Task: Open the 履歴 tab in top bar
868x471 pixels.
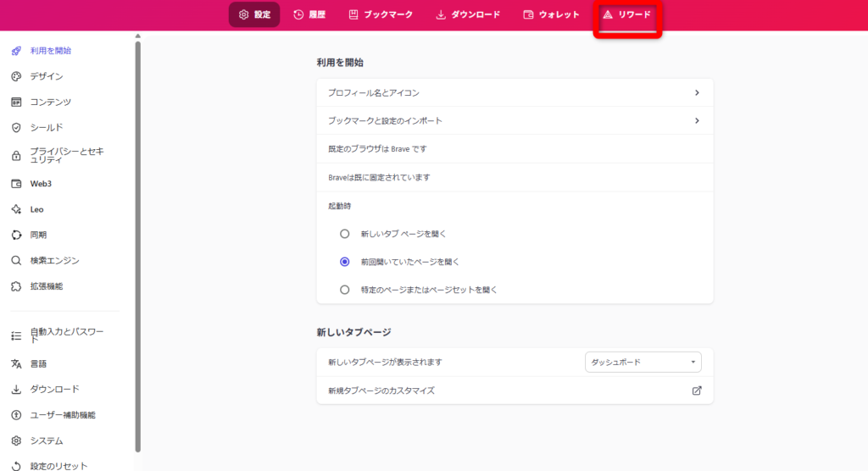Action: tap(309, 15)
